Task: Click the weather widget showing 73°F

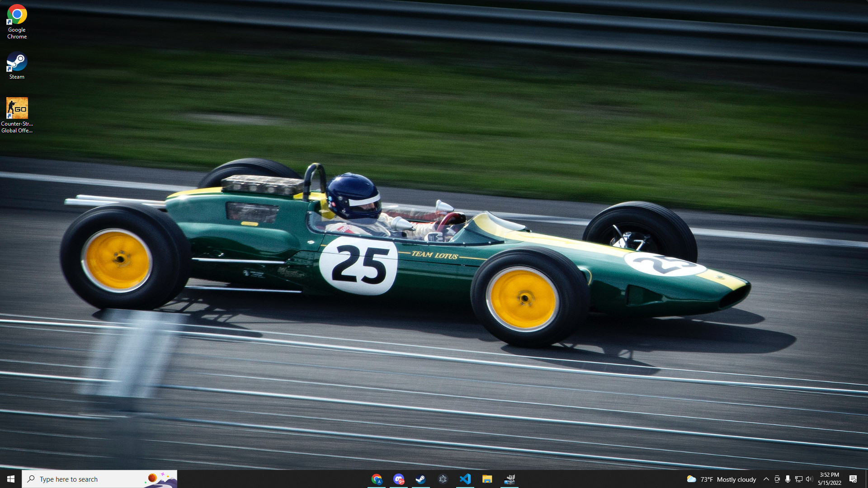Action: click(721, 479)
